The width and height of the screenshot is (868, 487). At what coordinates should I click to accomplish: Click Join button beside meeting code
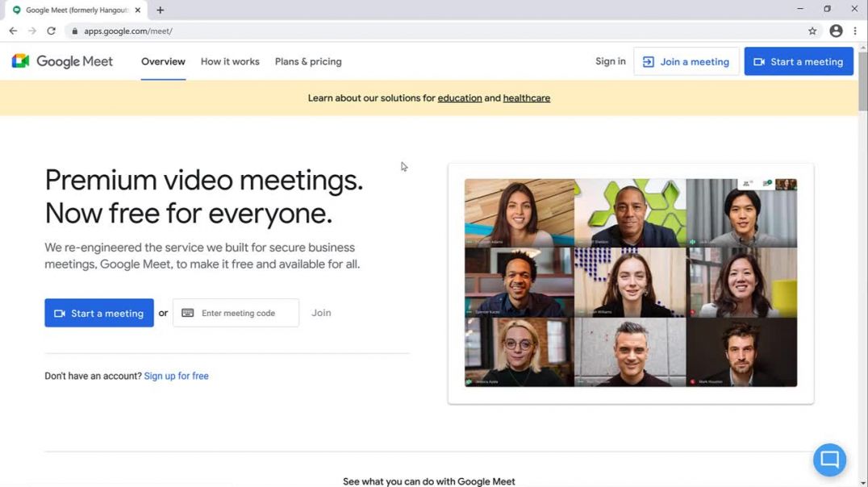pos(321,313)
